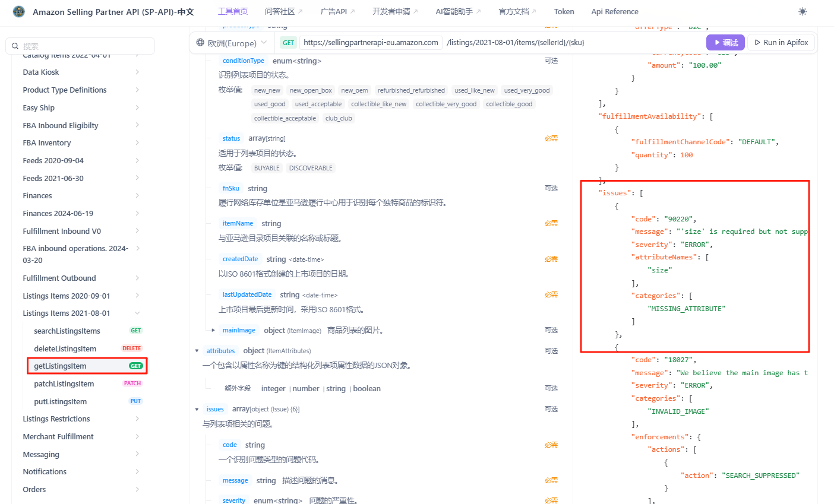Open the 问答社区 link

click(283, 11)
